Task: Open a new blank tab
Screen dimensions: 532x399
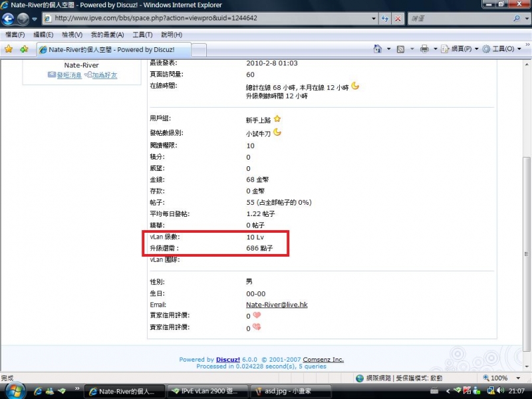Action: 199,51
